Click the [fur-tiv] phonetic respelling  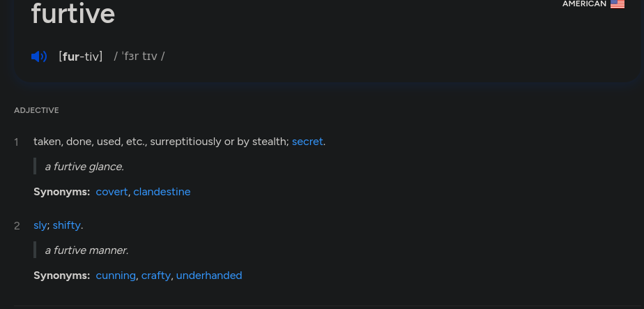pos(81,56)
